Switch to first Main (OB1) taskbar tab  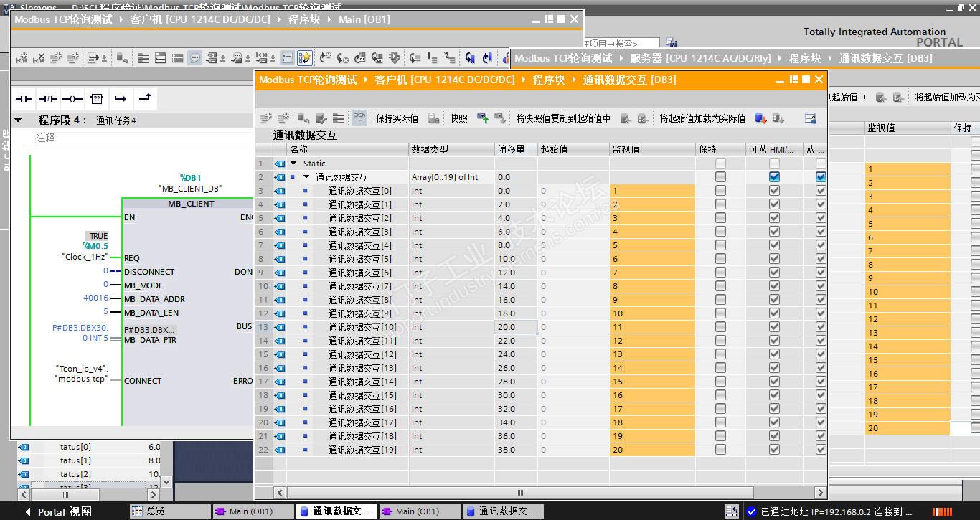[x=253, y=511]
